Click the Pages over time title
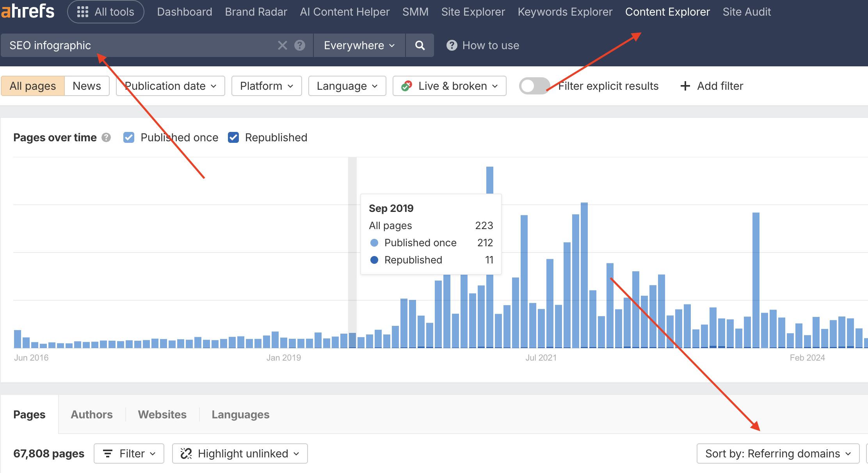 (55, 137)
